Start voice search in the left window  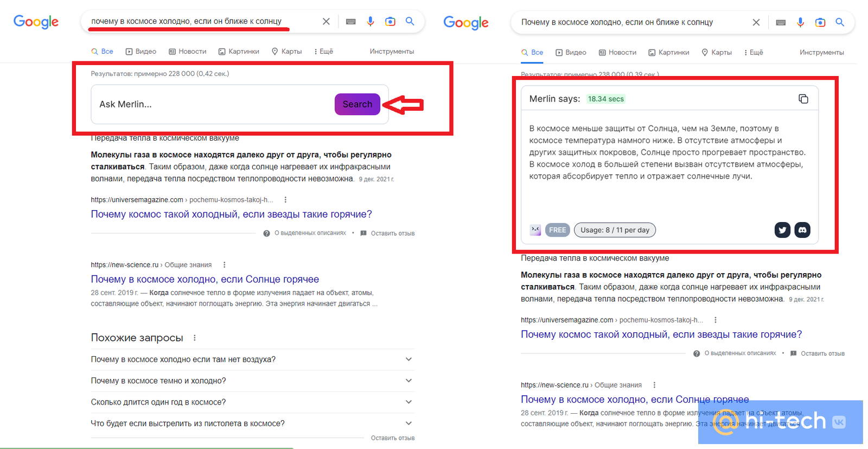371,21
